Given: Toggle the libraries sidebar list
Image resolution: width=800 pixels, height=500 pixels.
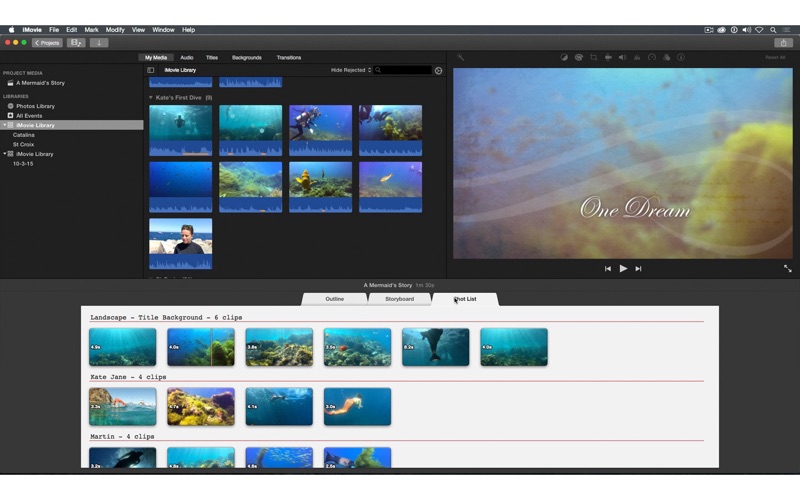Looking at the screenshot, I should [151, 70].
